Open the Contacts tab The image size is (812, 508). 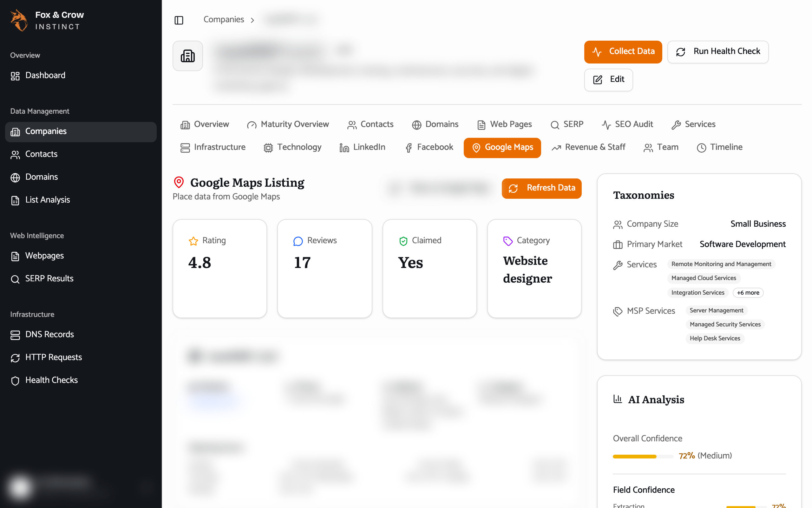pos(370,125)
